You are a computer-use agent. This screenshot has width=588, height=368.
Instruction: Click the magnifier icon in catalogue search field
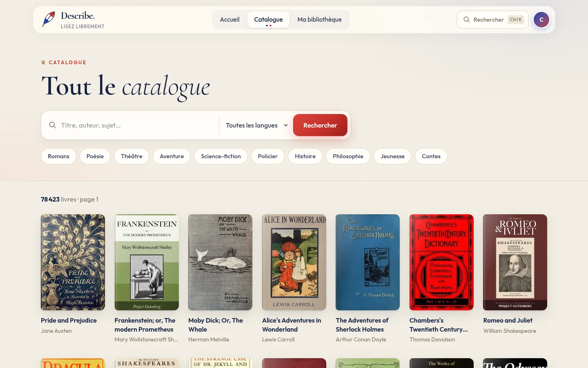[53, 125]
